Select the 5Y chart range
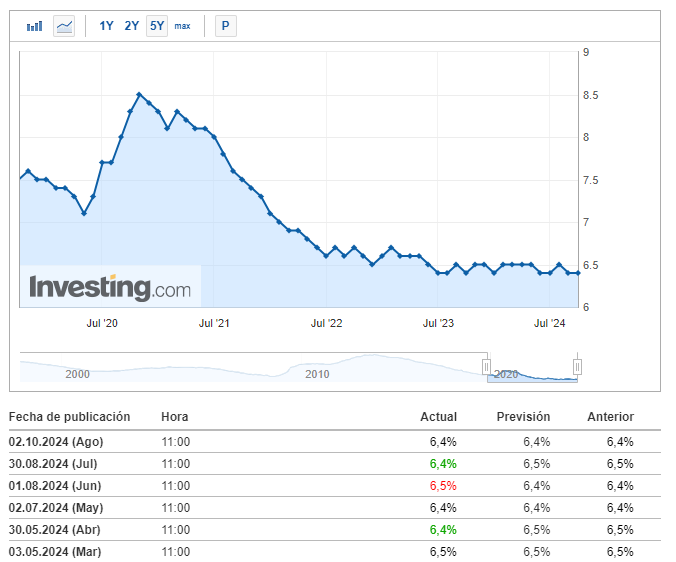Viewport: 676px width, 562px height. [x=157, y=26]
